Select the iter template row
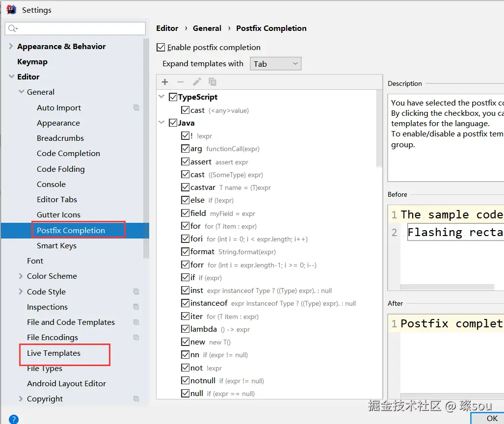The image size is (504, 424). (x=220, y=317)
